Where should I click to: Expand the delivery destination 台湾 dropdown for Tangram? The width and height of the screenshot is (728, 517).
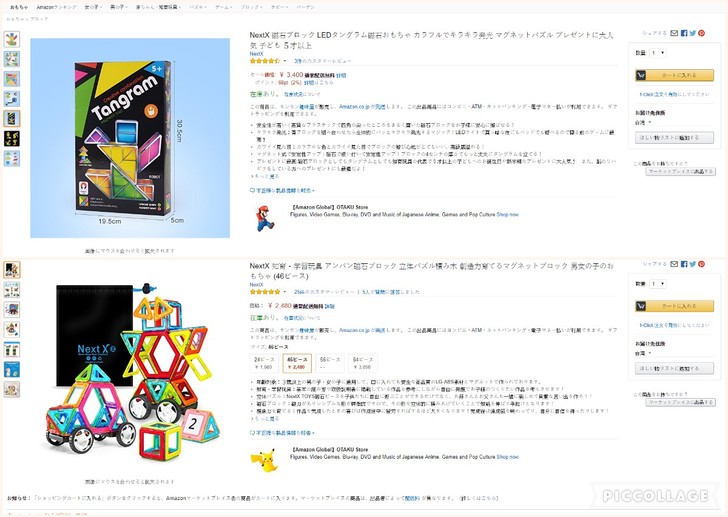[643, 123]
